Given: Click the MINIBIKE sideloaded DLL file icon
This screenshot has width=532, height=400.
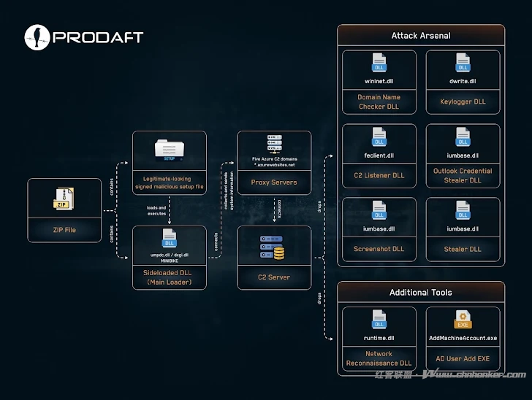Looking at the screenshot, I should tap(170, 239).
